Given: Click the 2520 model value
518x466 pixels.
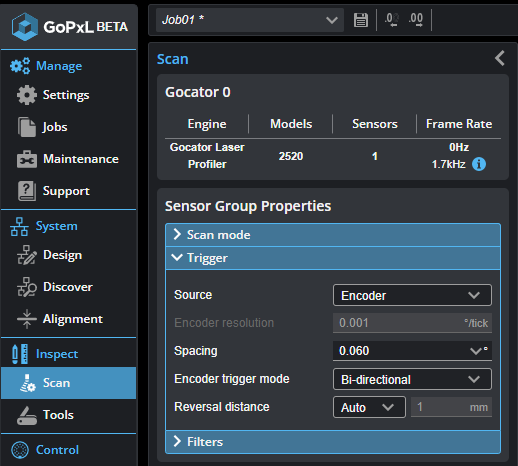Looking at the screenshot, I should pos(291,156).
